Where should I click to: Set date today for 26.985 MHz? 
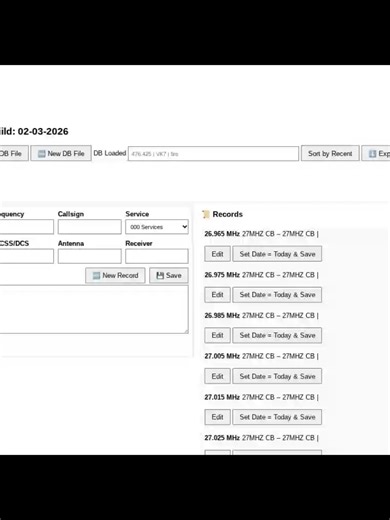(277, 335)
